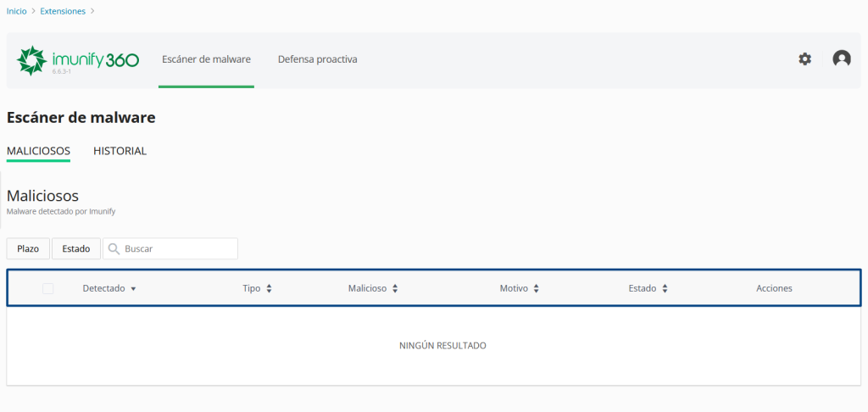
Task: Click sort arrows next to Estado column
Action: [x=665, y=289]
